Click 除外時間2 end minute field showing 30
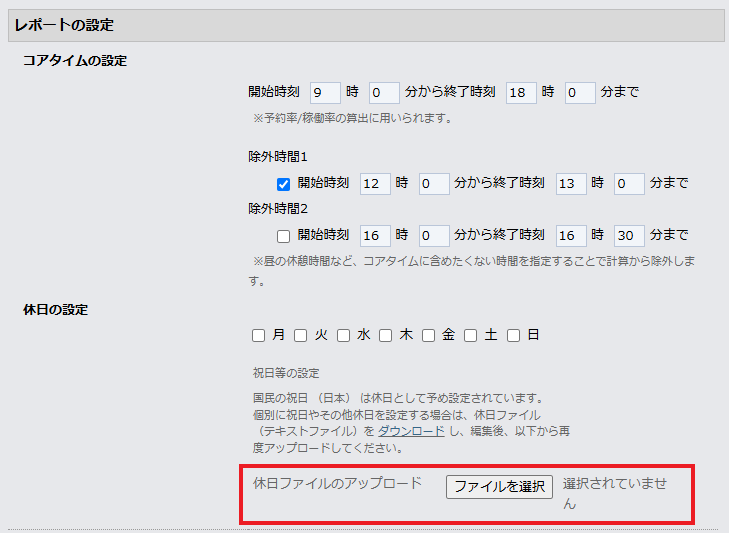Screen dimensions: 729x533 point(629,236)
